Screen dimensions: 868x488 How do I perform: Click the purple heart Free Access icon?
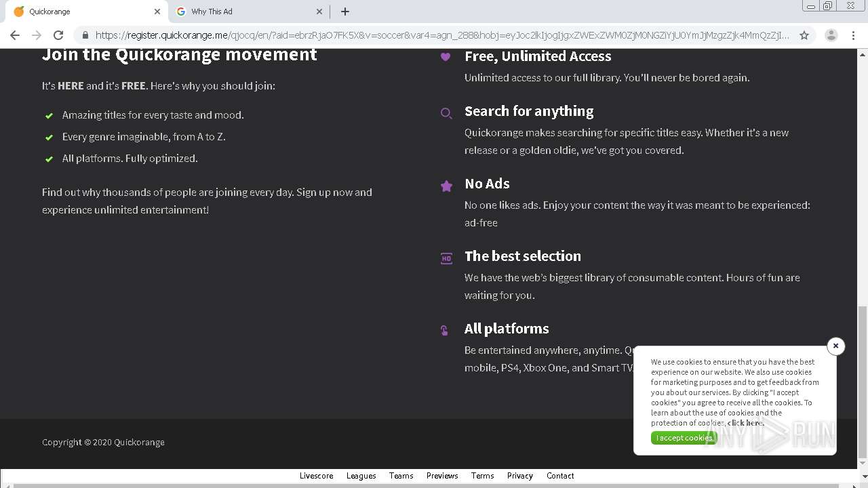click(x=446, y=57)
